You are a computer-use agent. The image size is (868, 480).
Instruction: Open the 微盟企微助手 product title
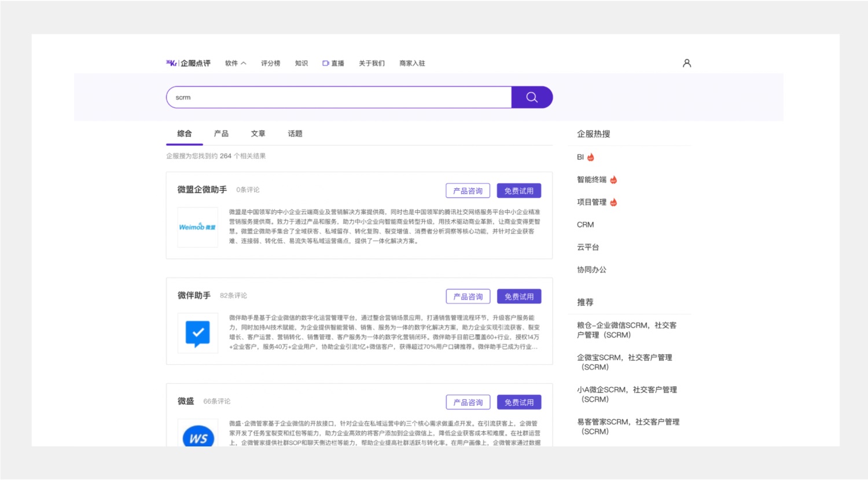pos(202,189)
